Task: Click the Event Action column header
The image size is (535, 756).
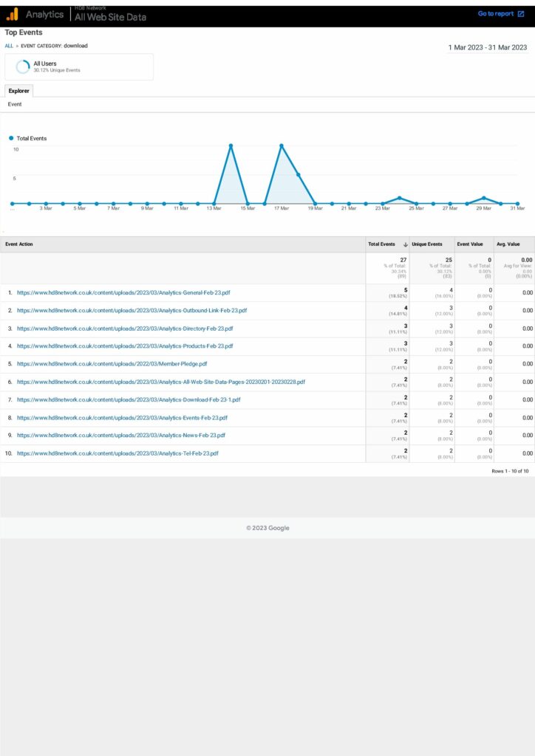Action: [19, 244]
